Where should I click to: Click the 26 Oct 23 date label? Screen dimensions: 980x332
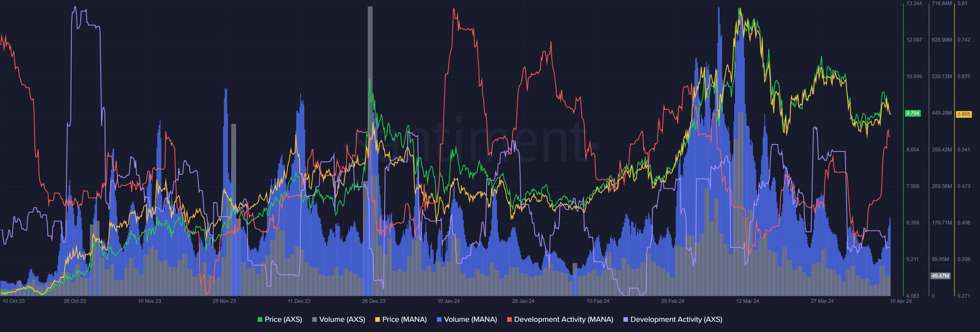point(75,301)
